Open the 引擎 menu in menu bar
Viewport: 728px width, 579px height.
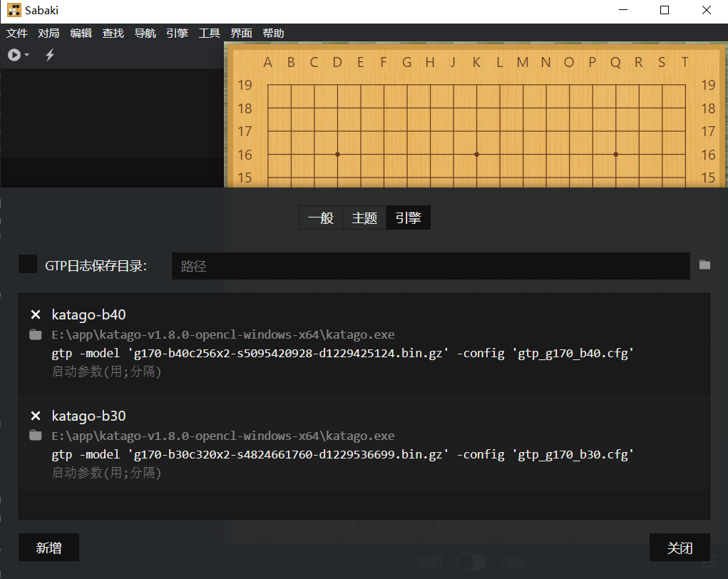(x=177, y=34)
